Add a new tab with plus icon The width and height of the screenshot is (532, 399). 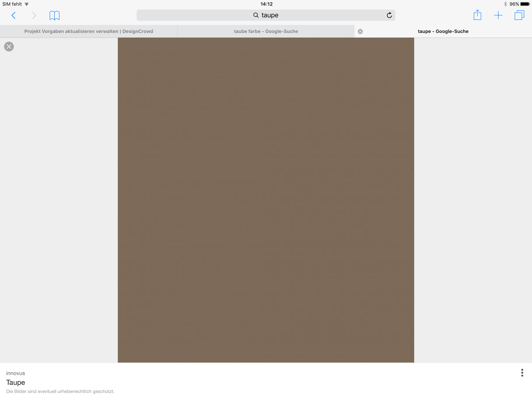(498, 15)
